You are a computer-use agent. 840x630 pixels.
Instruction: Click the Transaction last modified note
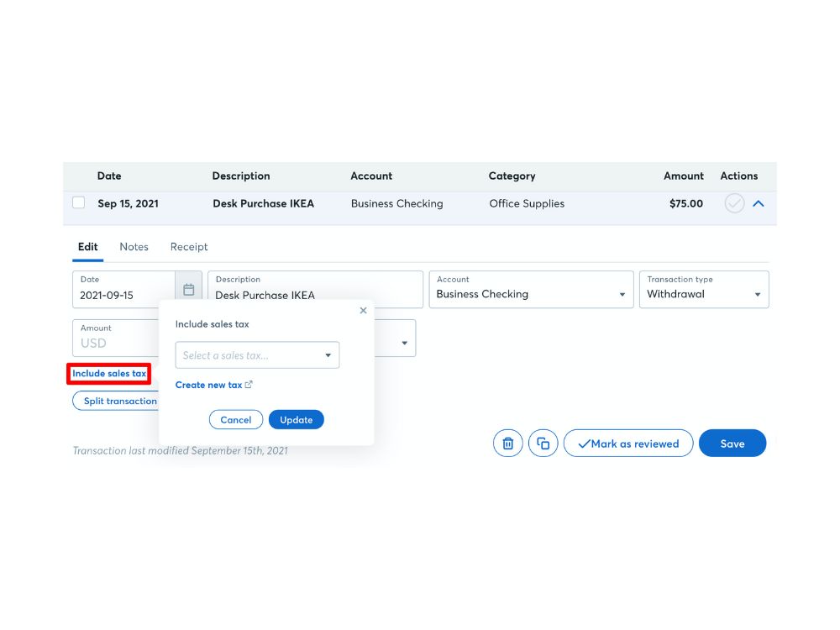[x=180, y=450]
